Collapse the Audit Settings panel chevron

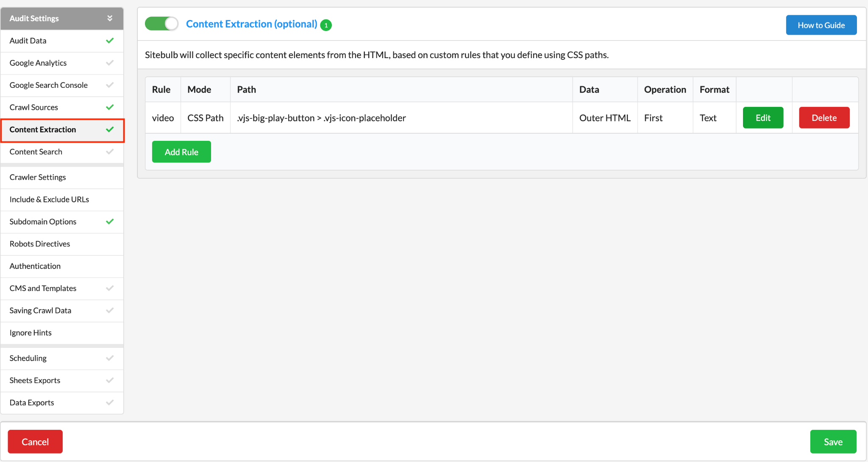pyautogui.click(x=110, y=18)
